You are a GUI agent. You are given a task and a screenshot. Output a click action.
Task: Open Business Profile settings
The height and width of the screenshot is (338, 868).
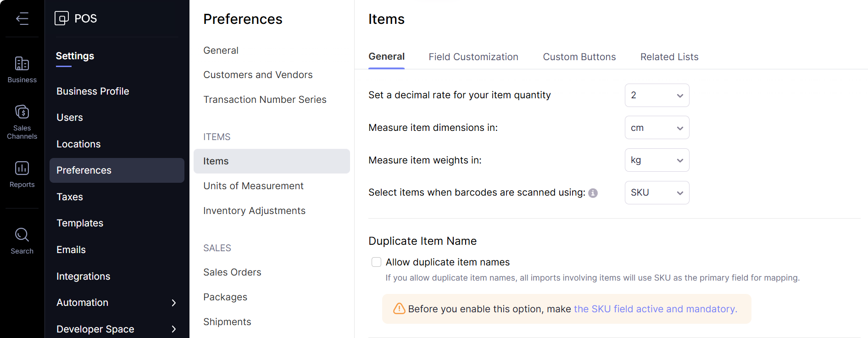pos(93,91)
